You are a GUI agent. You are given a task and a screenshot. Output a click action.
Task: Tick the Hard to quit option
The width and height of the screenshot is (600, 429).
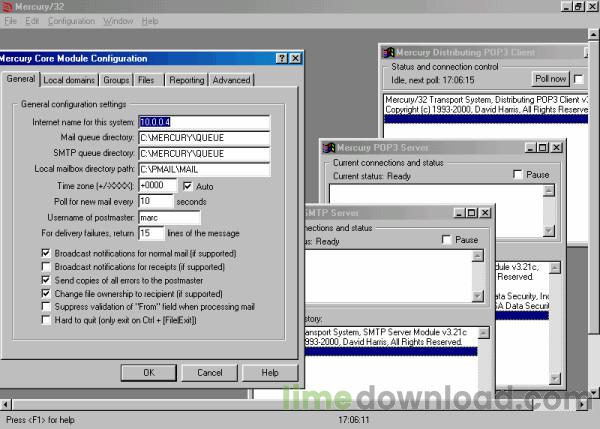[x=46, y=320]
